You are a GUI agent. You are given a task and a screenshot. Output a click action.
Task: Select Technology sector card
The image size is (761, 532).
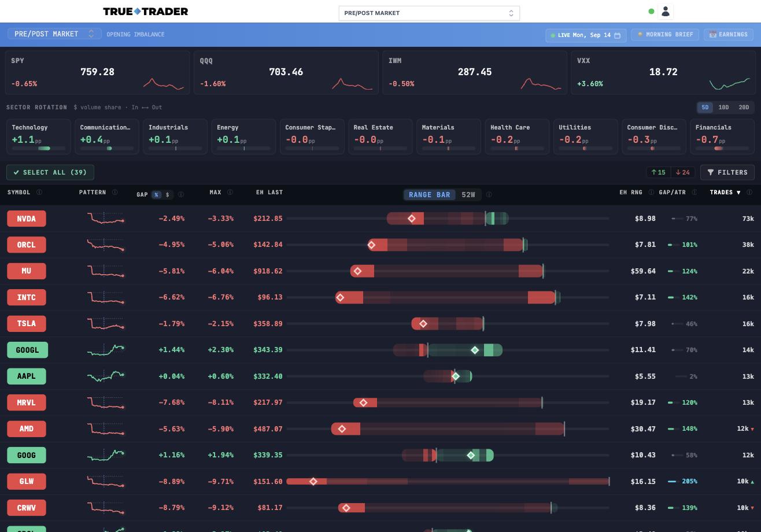coord(39,136)
